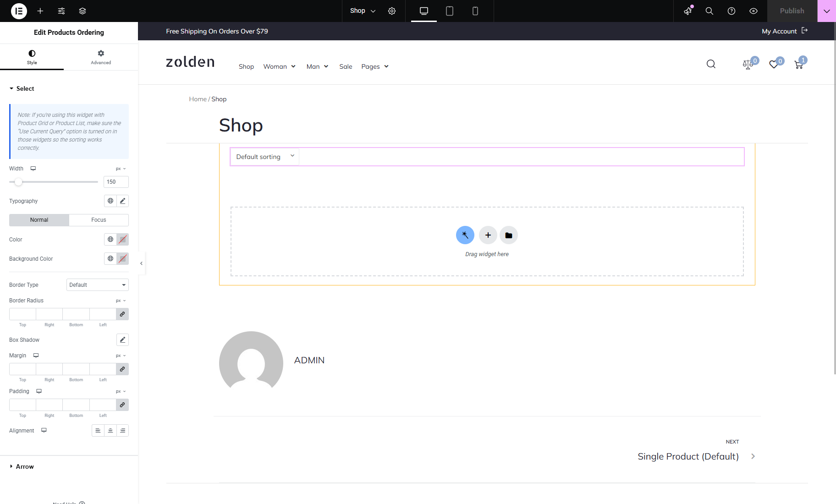Screen dimensions: 836x504
Task: Set Alignment to left
Action: pyautogui.click(x=98, y=430)
